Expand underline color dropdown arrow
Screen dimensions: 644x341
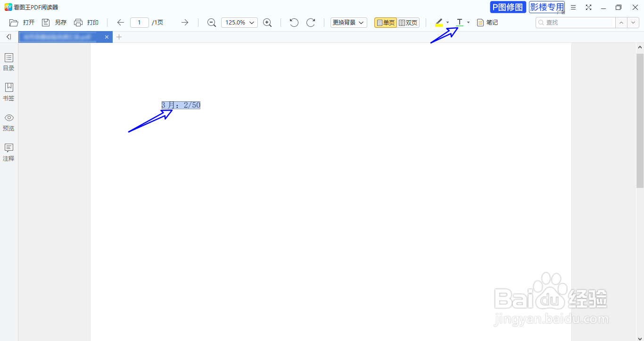(x=468, y=23)
